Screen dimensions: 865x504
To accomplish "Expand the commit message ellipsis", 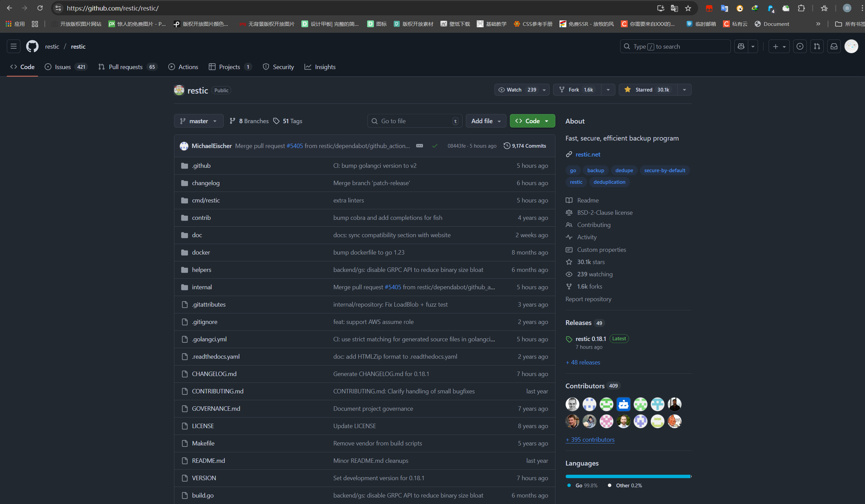I will [x=420, y=146].
